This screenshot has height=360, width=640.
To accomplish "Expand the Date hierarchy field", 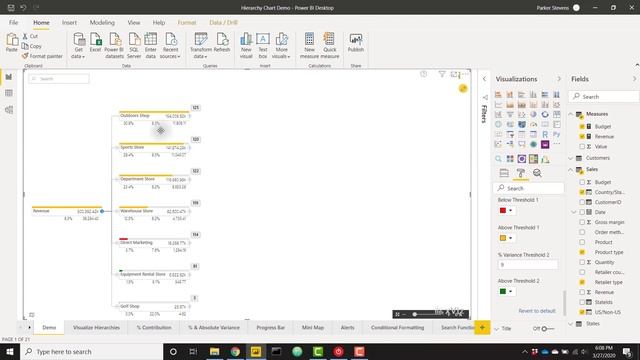I will tap(574, 212).
